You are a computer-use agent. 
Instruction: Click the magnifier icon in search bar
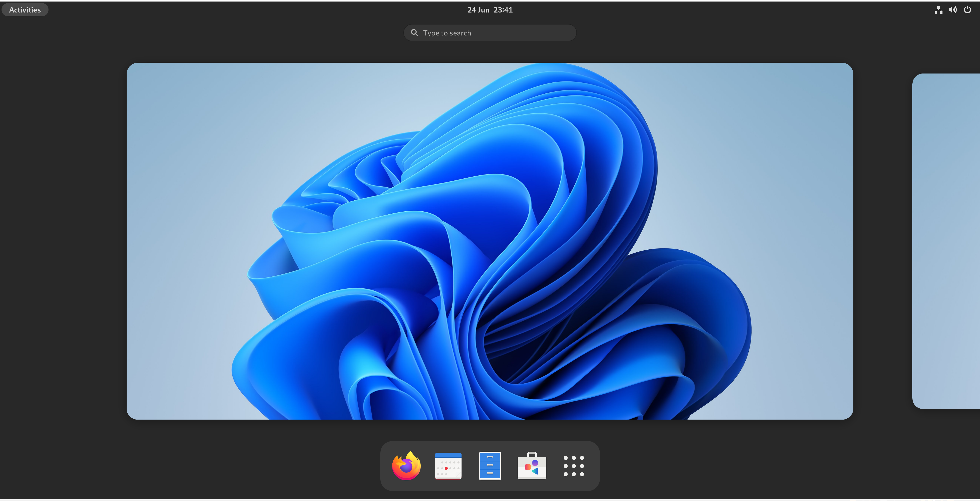point(414,33)
